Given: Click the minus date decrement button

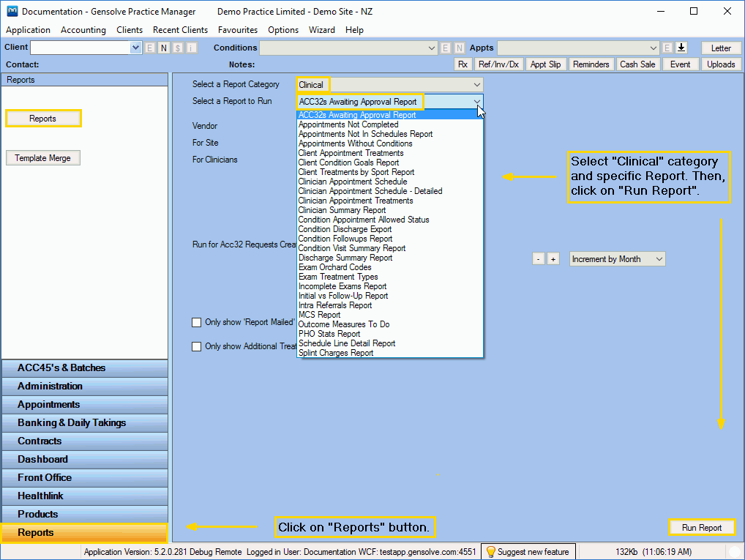Looking at the screenshot, I should [x=539, y=259].
